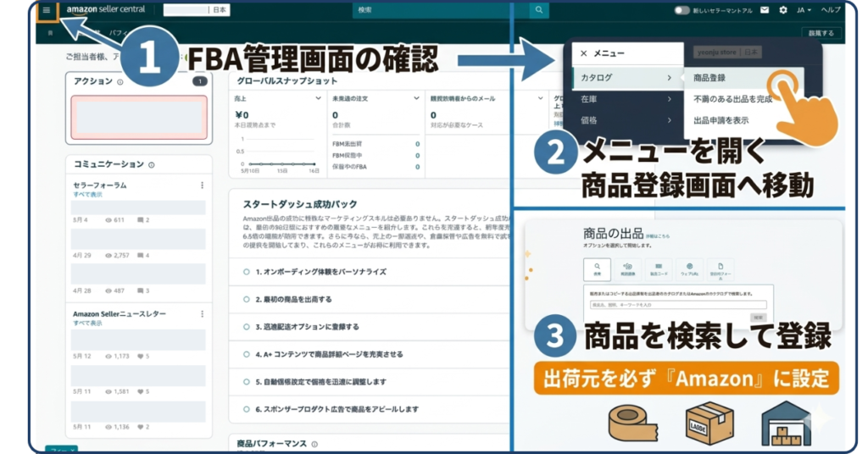
Task: Click the FBM未出荷 row value
Action: (x=417, y=144)
